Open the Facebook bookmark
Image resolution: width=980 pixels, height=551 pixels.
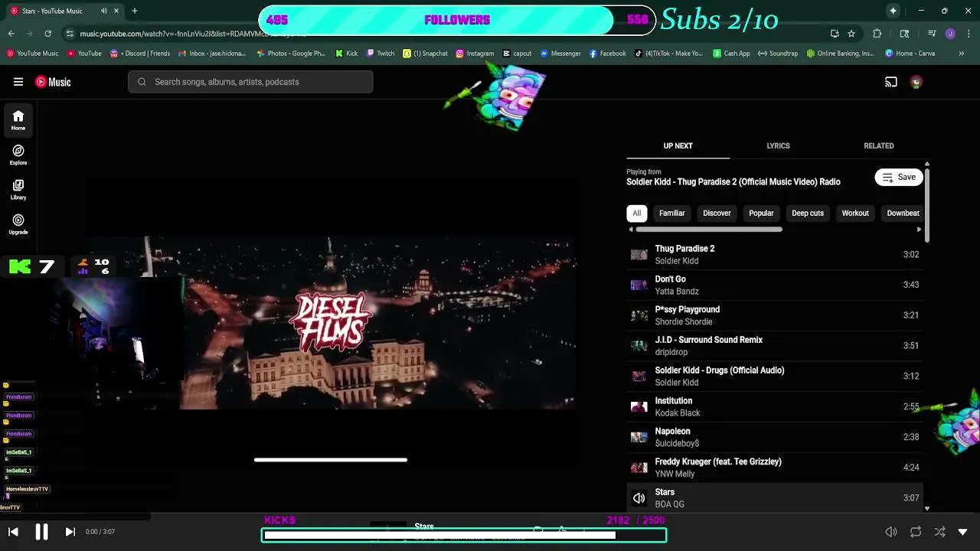(607, 54)
